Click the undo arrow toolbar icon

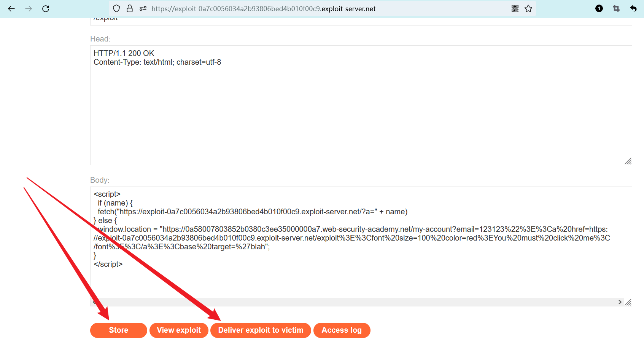[633, 9]
